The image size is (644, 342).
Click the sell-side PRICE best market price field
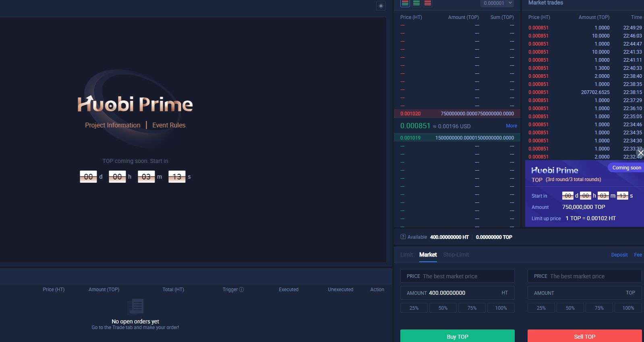(585, 276)
